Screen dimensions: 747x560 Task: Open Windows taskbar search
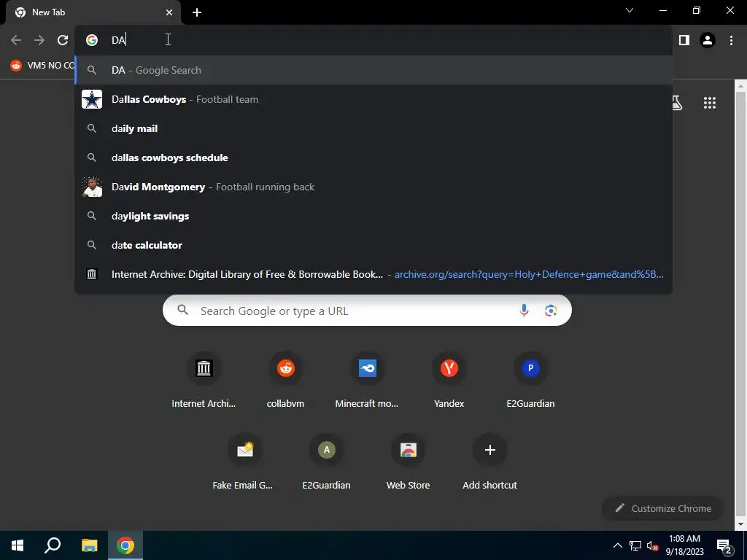coord(53,545)
